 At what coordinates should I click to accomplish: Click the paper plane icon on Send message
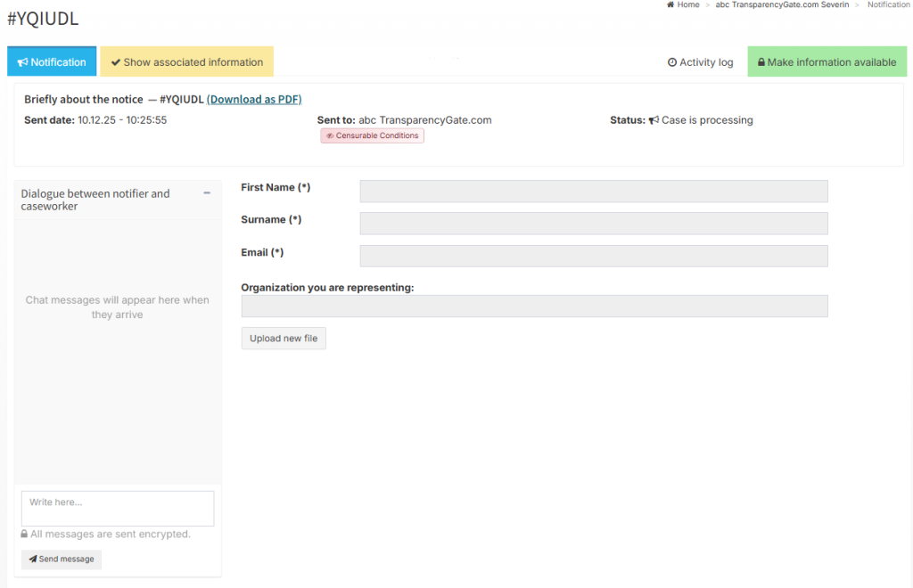pyautogui.click(x=33, y=559)
